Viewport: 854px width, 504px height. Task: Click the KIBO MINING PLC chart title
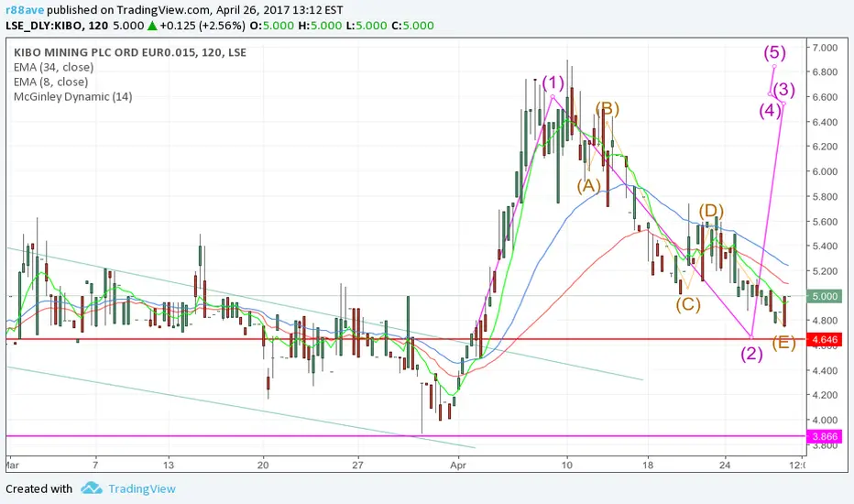pyautogui.click(x=129, y=52)
